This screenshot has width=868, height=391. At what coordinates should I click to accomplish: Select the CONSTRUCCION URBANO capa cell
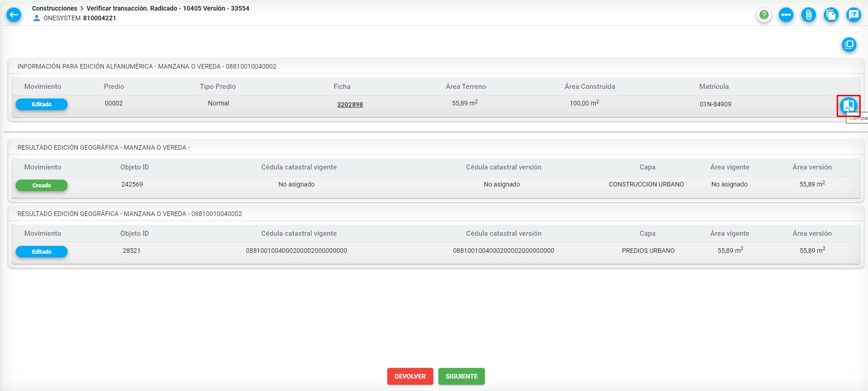coord(646,184)
